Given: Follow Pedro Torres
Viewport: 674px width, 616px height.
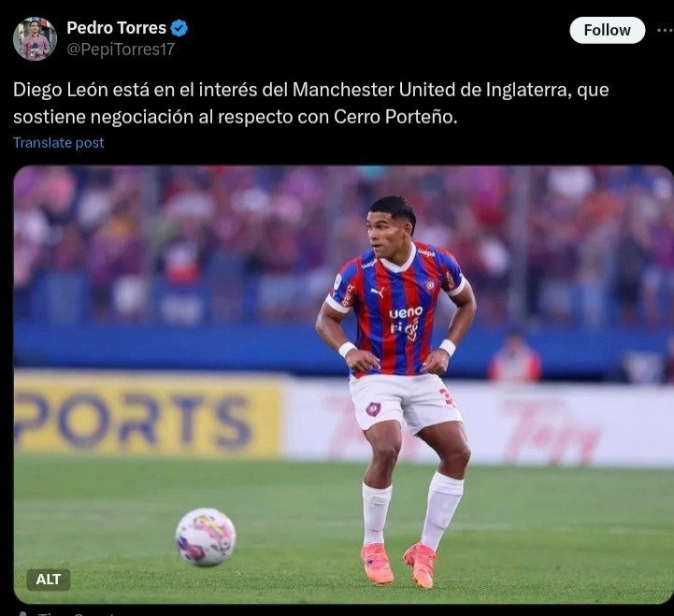Looking at the screenshot, I should 607,30.
